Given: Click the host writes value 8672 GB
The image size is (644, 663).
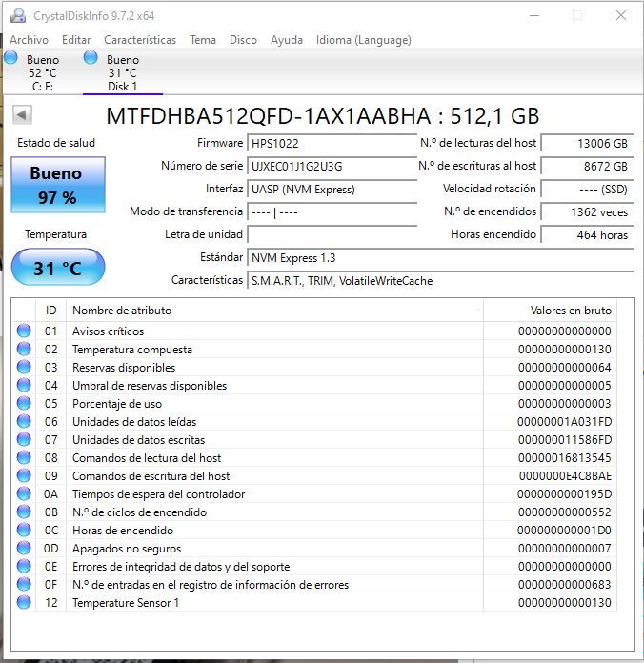Looking at the screenshot, I should point(588,166).
